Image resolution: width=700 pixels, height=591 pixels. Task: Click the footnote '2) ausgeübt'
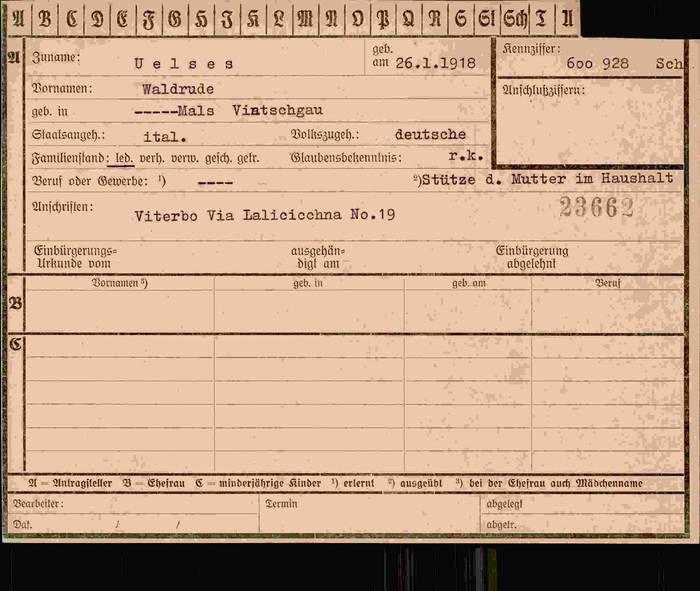coord(415,483)
